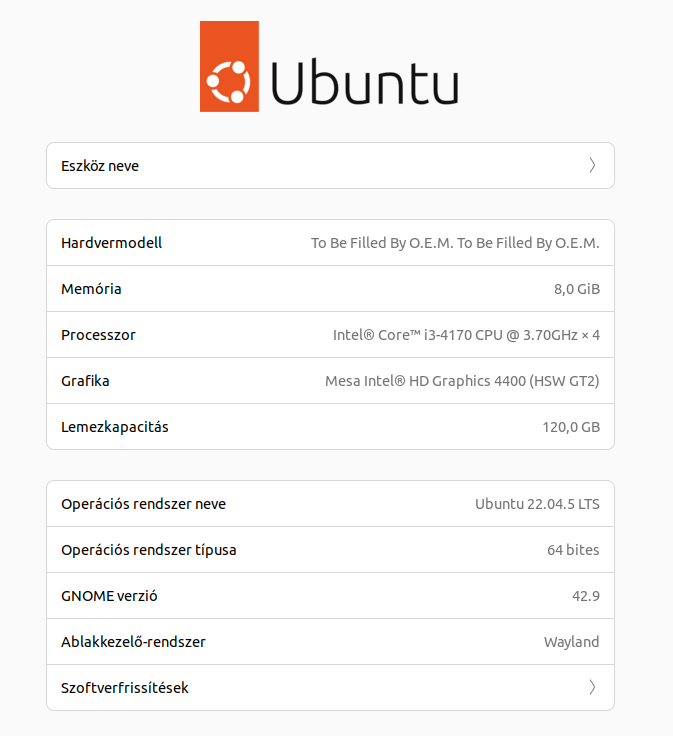Click the Ubuntu 22.04.5 LTS value

pos(537,504)
